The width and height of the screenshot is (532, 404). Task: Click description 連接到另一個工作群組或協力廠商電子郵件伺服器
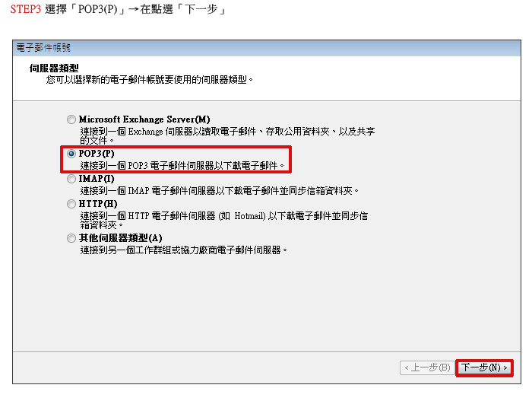[x=184, y=250]
